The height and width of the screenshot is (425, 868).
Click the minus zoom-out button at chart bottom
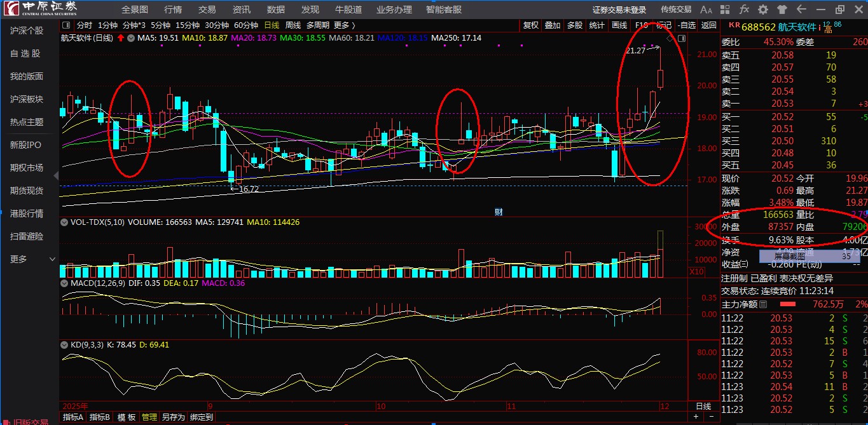pos(713,417)
